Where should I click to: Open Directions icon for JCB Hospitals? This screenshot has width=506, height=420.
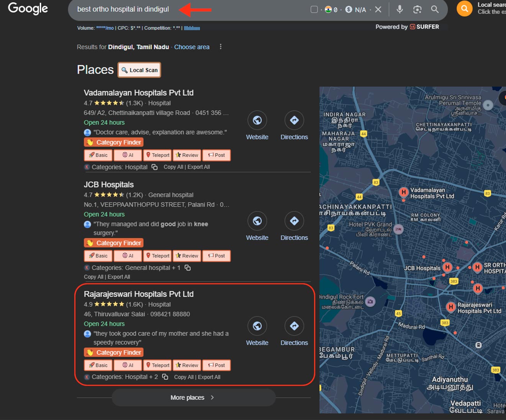pyautogui.click(x=294, y=221)
